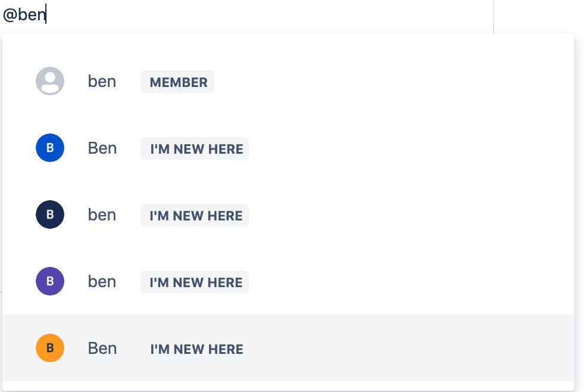The image size is (586, 392).
Task: Select the MEMBER badge next to ben
Action: (177, 82)
